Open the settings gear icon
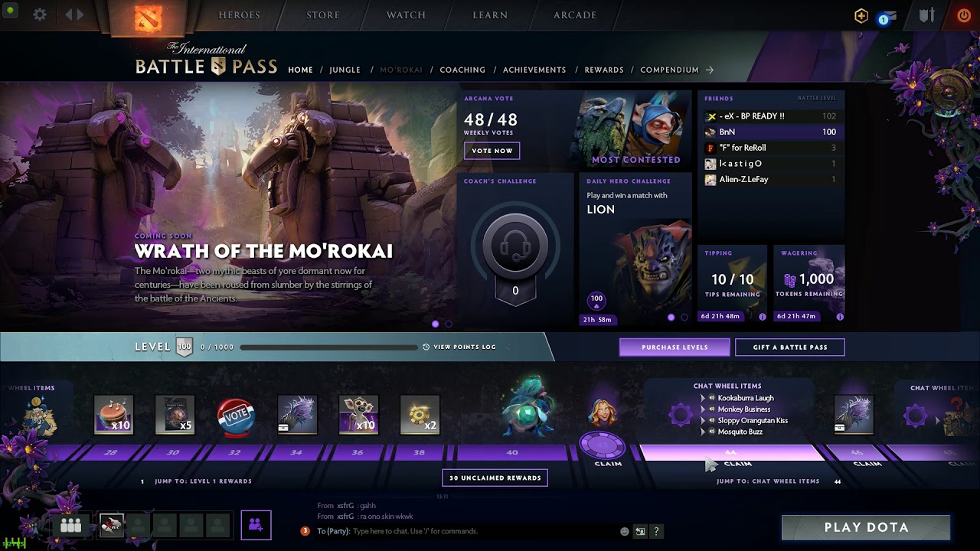980x551 pixels. point(40,15)
